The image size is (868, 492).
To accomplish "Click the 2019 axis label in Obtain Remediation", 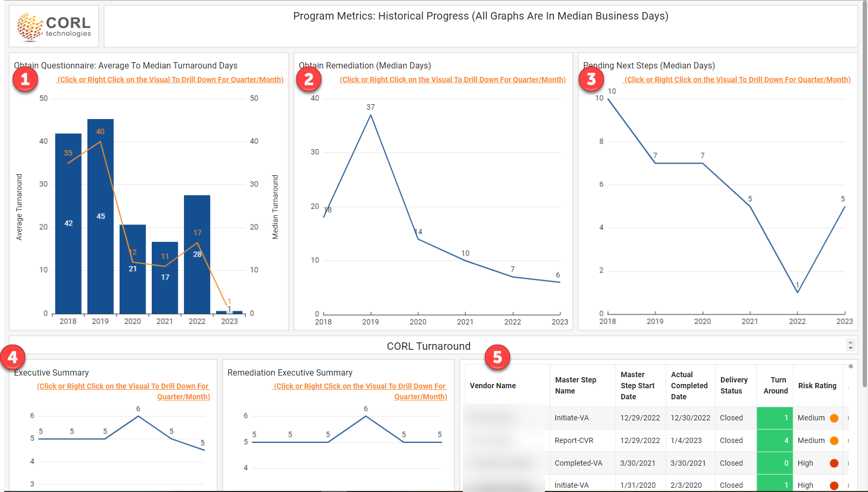I will (x=370, y=322).
